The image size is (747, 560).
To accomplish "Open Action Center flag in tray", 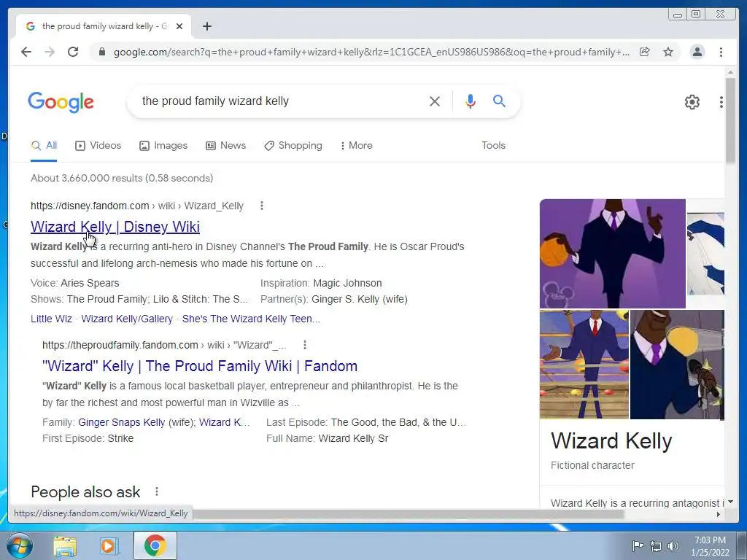I will click(637, 545).
